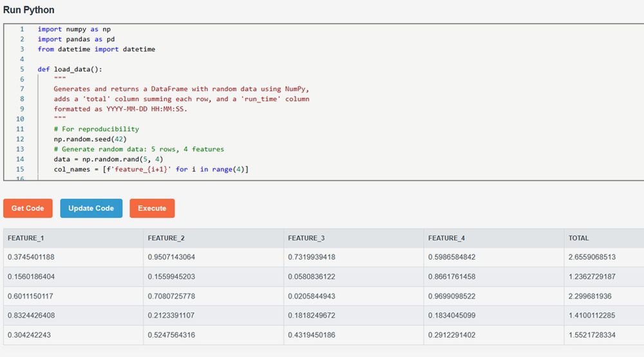Viewport: 644px width, 357px height.
Task: Select cell value 0.1559945203
Action: [x=171, y=277]
